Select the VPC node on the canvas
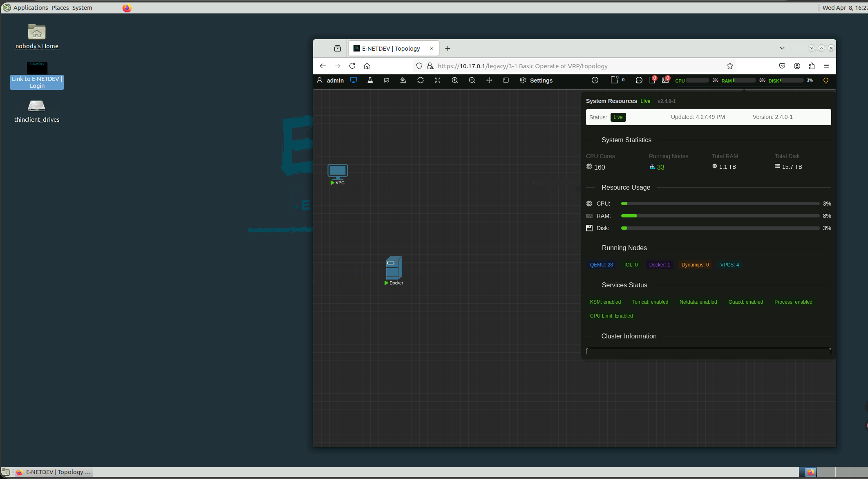The image size is (868, 479). [338, 174]
